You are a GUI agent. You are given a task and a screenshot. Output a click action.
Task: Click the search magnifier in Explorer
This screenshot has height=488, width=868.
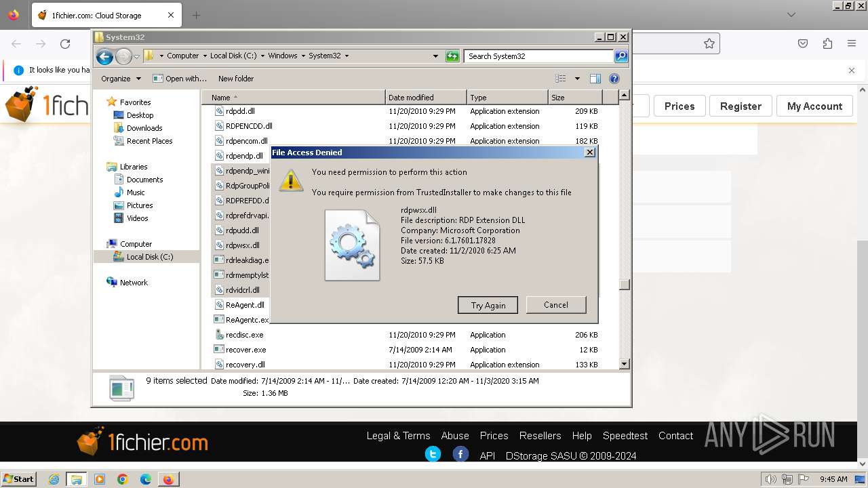click(x=621, y=56)
